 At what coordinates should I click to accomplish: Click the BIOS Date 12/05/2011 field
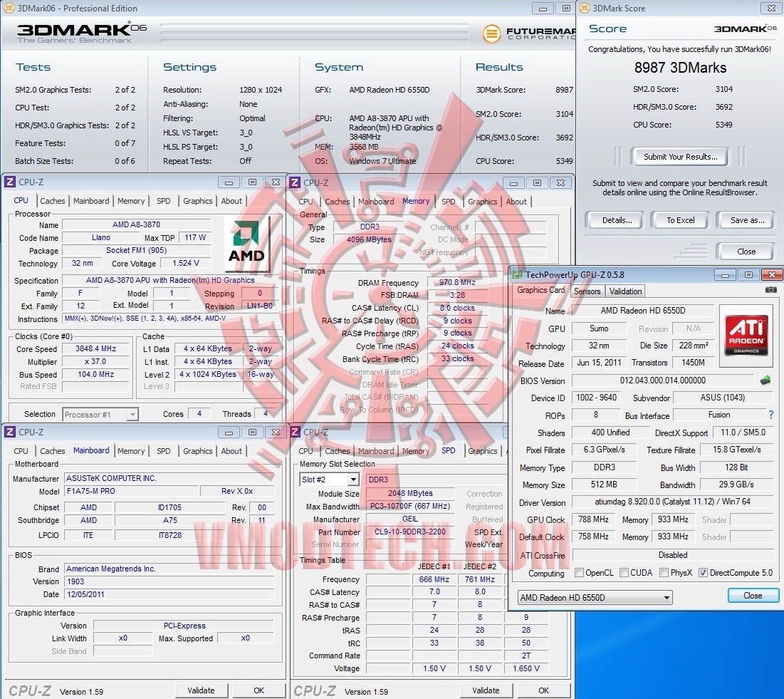[x=169, y=594]
